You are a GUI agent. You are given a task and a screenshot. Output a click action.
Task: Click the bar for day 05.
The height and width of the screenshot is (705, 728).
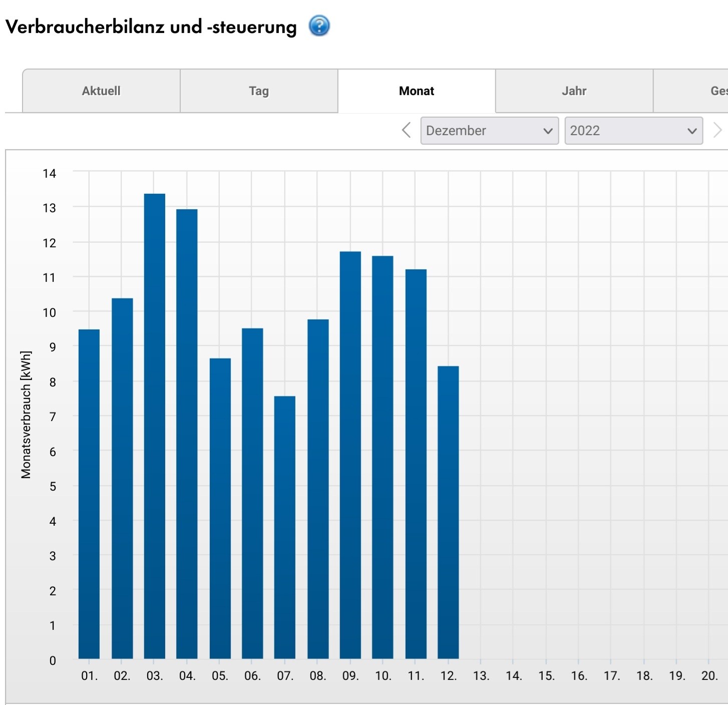click(220, 508)
